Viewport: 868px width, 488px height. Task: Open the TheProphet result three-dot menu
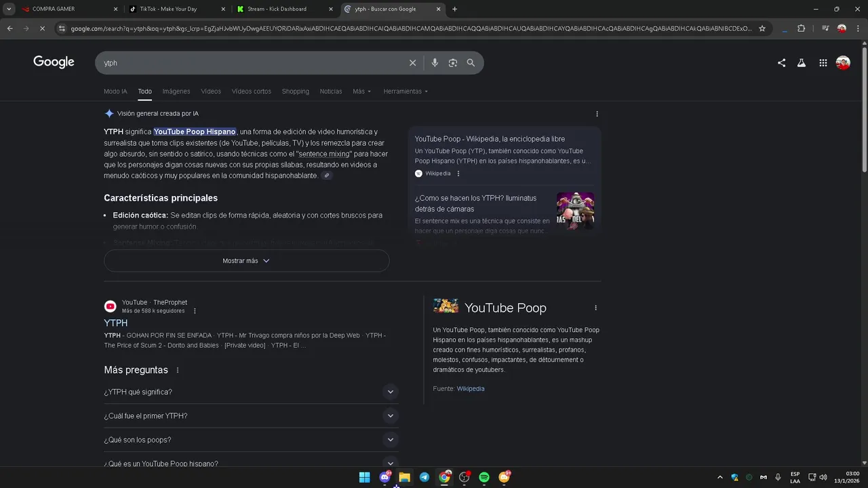[x=195, y=311]
